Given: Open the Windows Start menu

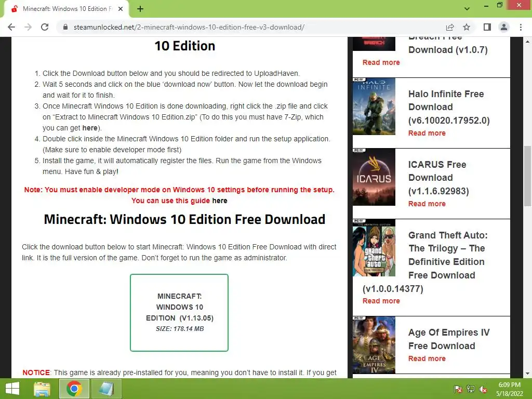Looking at the screenshot, I should (x=12, y=389).
